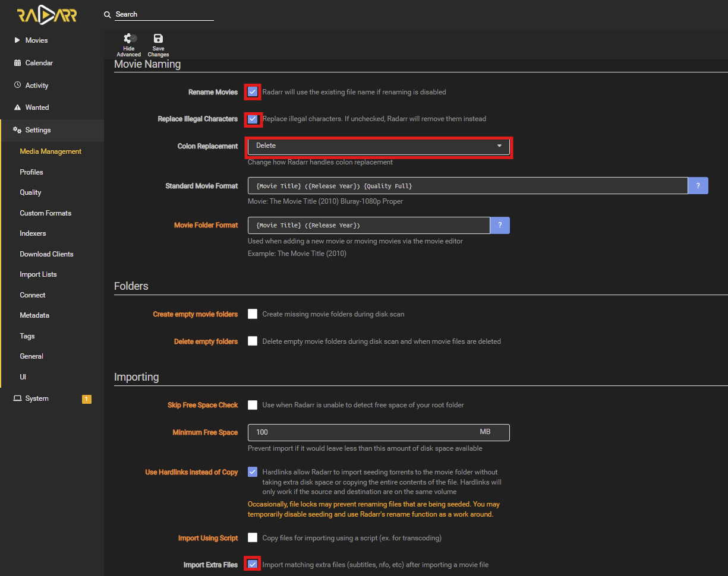Click the System notification badge
The width and height of the screenshot is (728, 576).
coord(86,399)
